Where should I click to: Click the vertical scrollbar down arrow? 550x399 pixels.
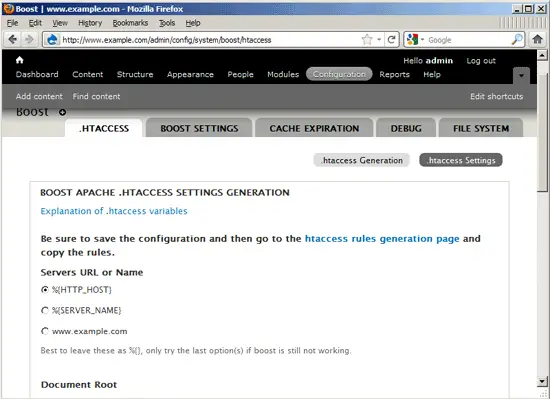(542, 381)
